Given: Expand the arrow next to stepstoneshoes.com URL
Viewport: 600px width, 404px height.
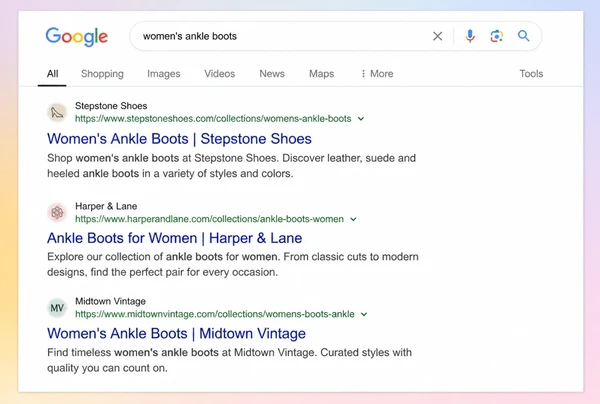Looking at the screenshot, I should [x=361, y=119].
